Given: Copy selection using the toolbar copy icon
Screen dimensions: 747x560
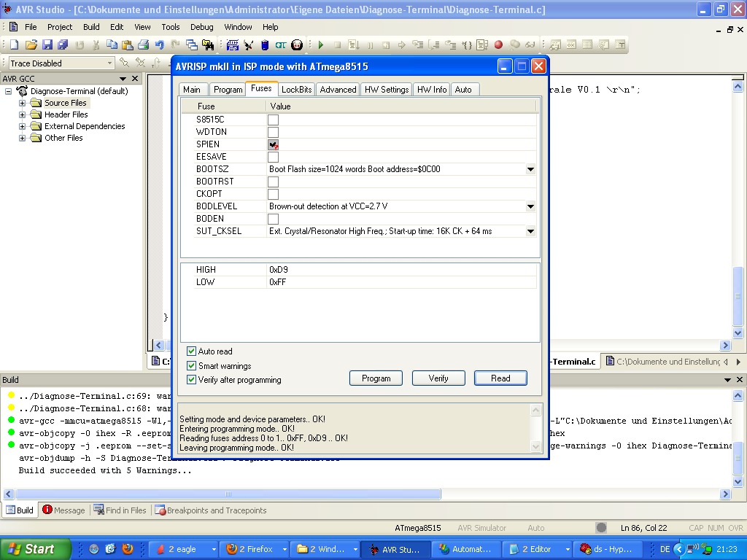Looking at the screenshot, I should point(112,44).
